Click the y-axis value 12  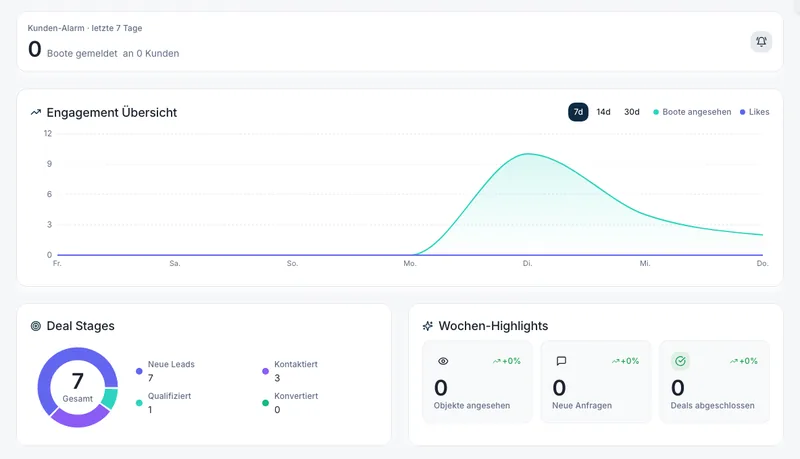(x=48, y=134)
